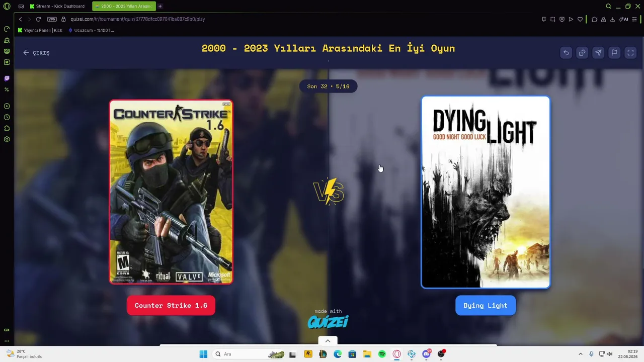Undo the last choice with the back-arrow icon

coord(566,53)
